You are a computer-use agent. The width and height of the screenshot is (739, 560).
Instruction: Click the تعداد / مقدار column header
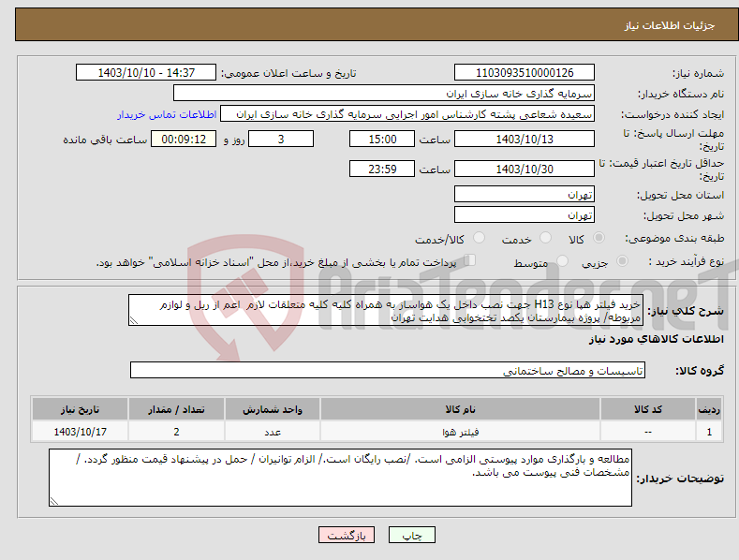pyautogui.click(x=176, y=409)
